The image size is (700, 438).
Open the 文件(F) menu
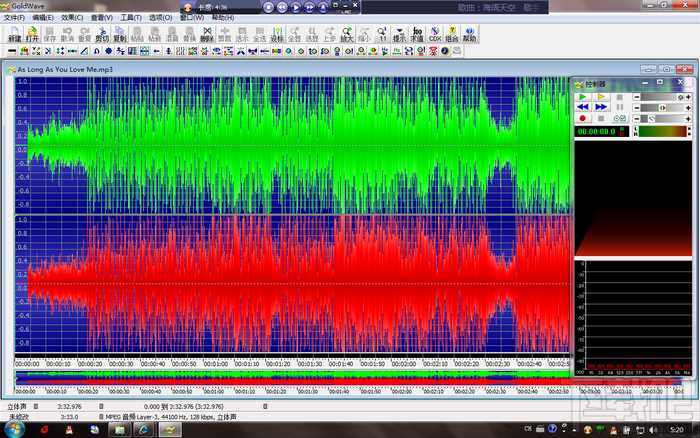(14, 18)
